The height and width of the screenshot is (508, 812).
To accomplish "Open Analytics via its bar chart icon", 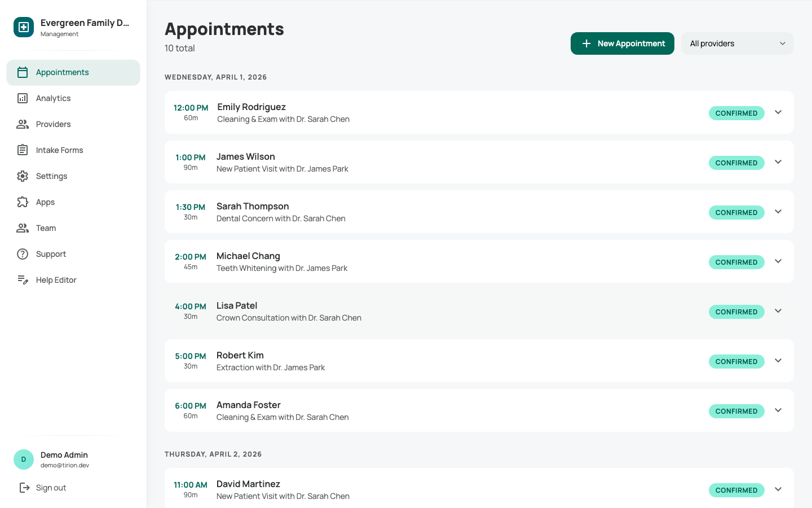I will click(23, 98).
